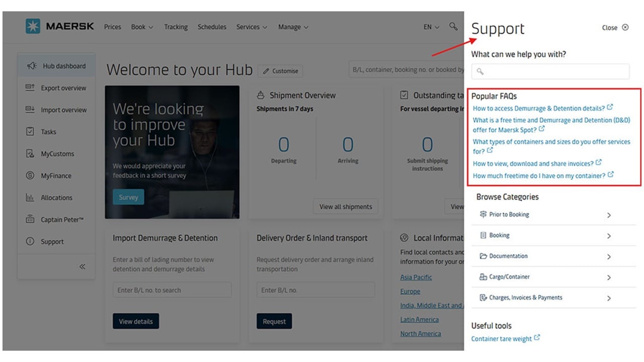Click the magnifier search icon in header
This screenshot has width=644, height=362.
coord(453,27)
